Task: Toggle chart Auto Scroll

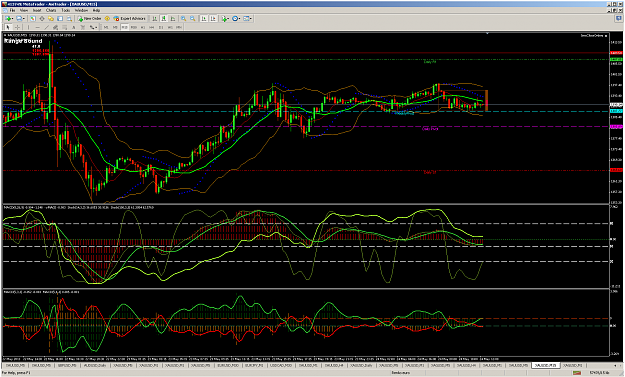Action: tap(204, 19)
